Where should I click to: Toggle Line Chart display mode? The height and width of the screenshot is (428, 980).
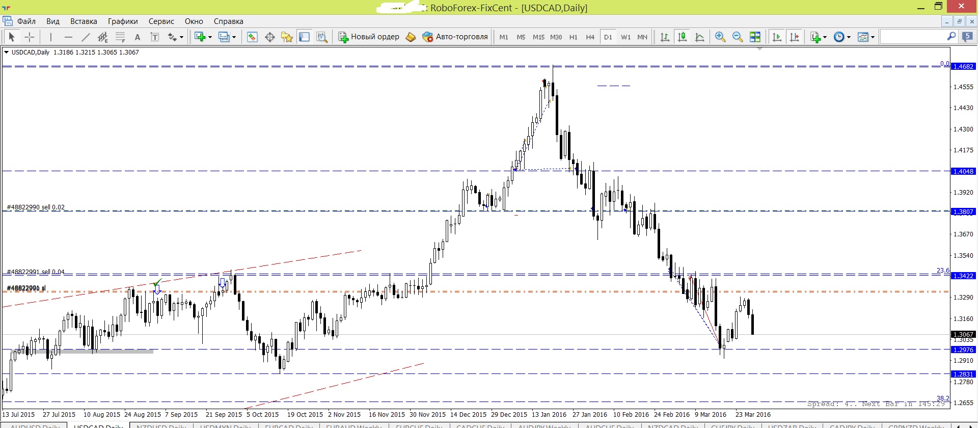click(x=700, y=37)
